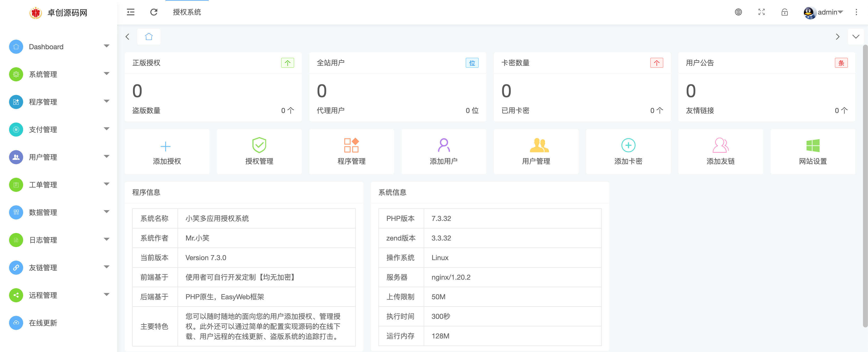Open 用户管理 shortcut card

536,151
